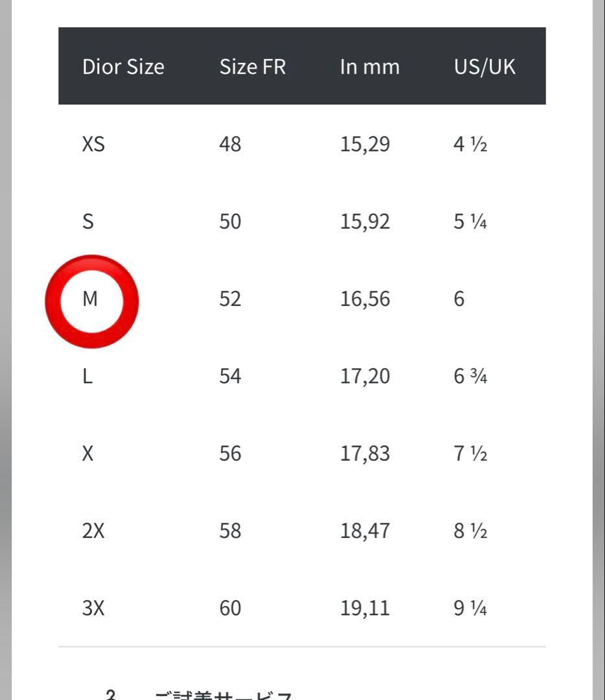The width and height of the screenshot is (605, 700).
Task: Click the "US/UK" column header
Action: click(484, 67)
